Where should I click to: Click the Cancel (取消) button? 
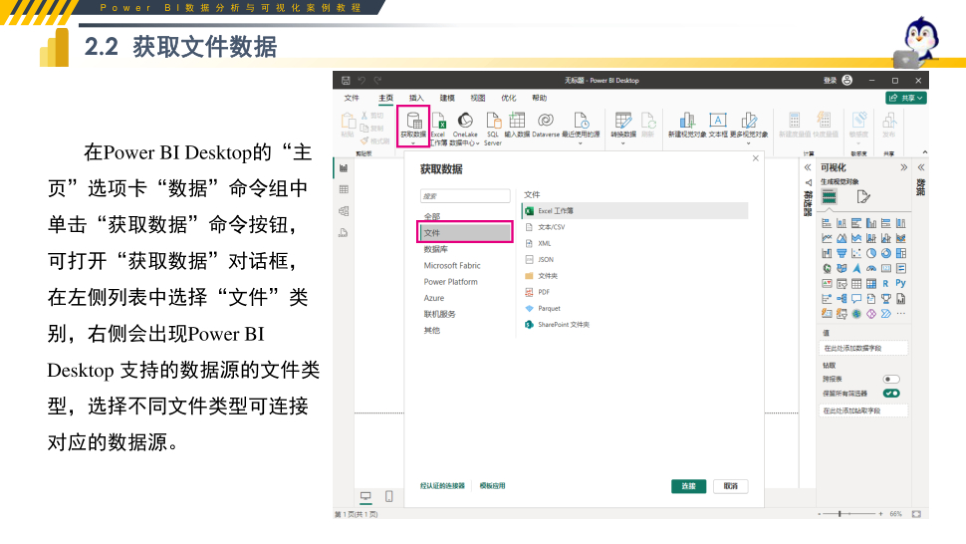tap(731, 486)
